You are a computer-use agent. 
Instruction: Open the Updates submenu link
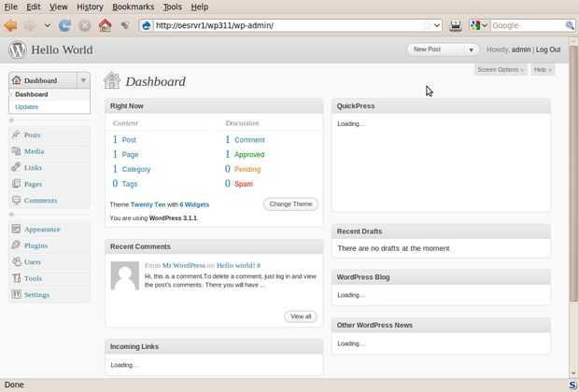point(26,106)
